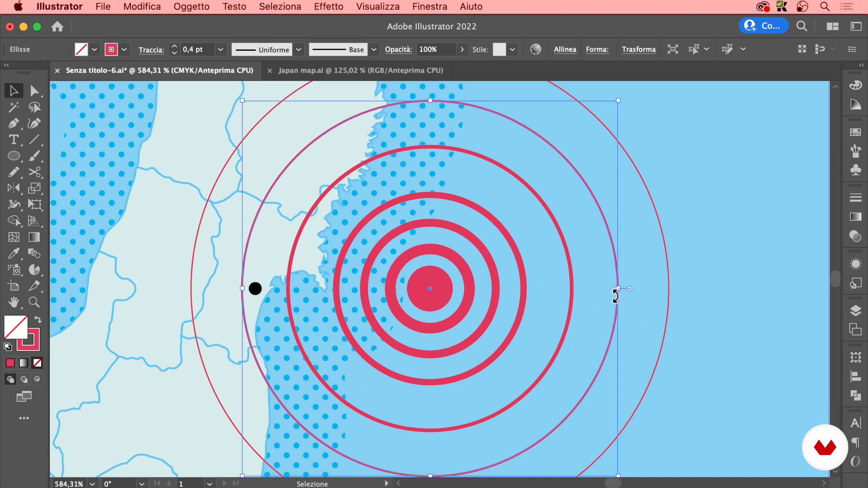Viewport: 868px width, 488px height.
Task: Switch to the Japan map.ai tab
Action: (x=360, y=70)
